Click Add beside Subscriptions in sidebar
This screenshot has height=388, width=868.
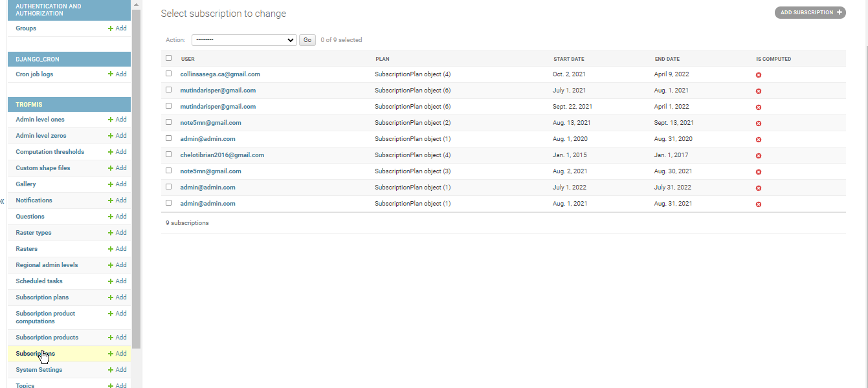(x=117, y=354)
